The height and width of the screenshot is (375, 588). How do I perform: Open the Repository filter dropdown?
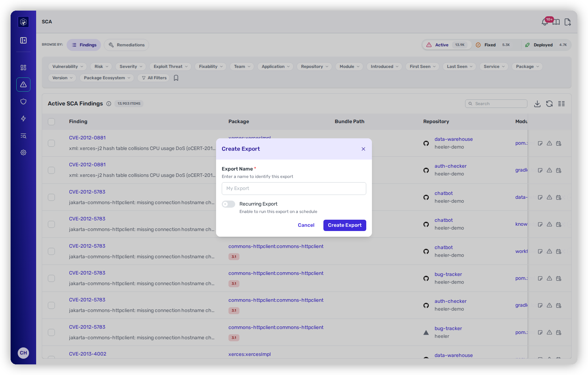(314, 67)
